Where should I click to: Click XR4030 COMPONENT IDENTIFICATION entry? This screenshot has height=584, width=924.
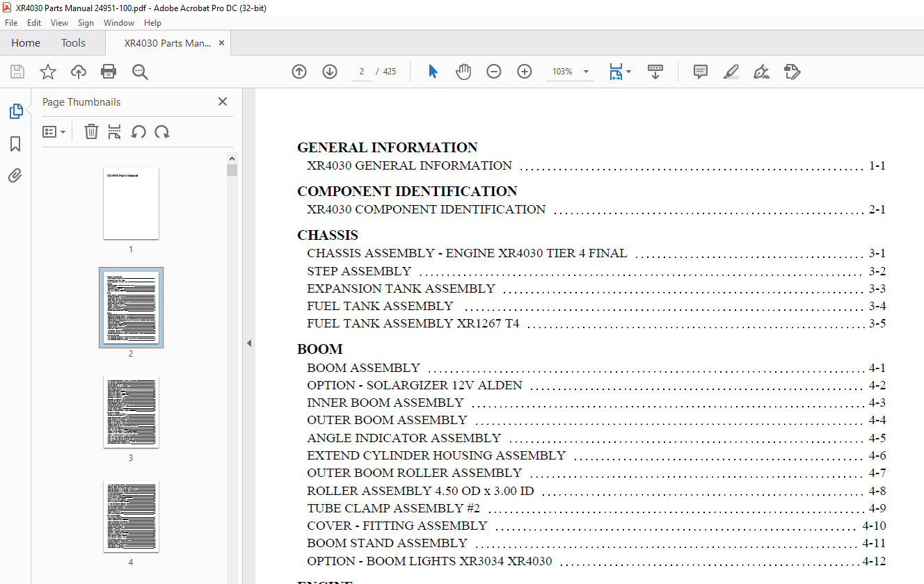click(426, 209)
